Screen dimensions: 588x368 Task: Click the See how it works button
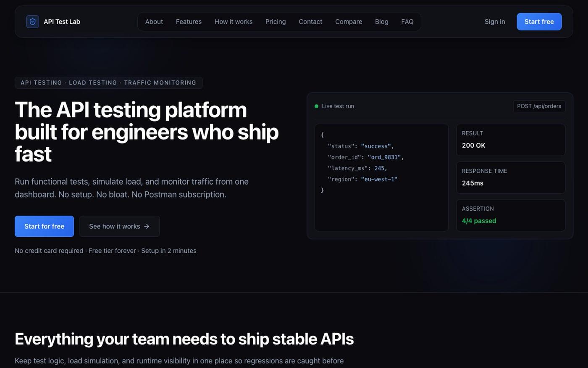pyautogui.click(x=119, y=226)
